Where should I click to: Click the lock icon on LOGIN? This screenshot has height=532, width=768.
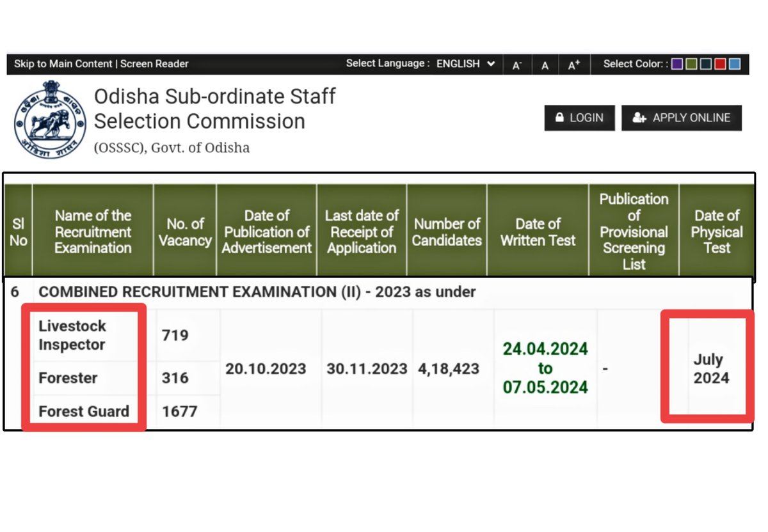[x=560, y=118]
